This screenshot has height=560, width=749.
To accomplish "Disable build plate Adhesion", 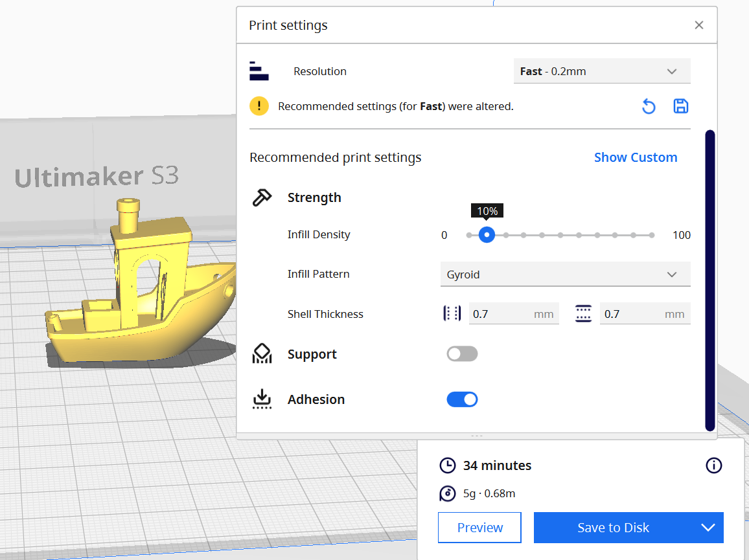I will (x=461, y=399).
